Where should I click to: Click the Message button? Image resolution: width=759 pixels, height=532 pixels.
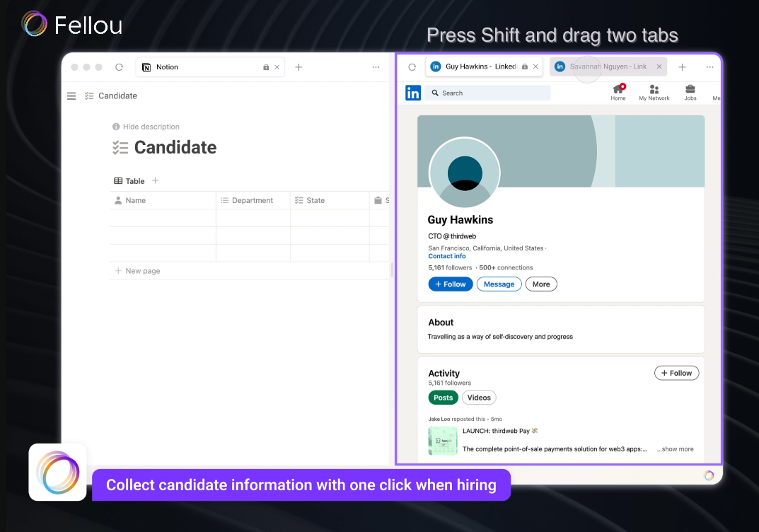(499, 284)
